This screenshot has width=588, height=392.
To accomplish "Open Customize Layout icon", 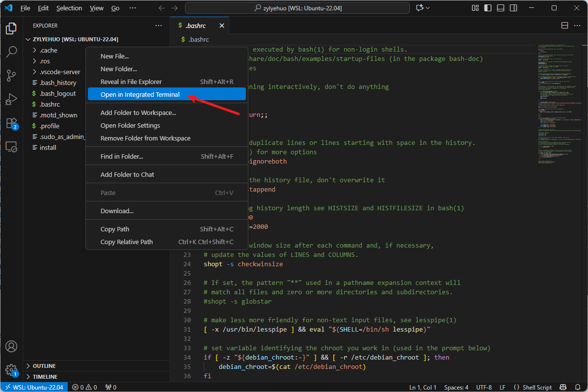I will coord(475,8).
